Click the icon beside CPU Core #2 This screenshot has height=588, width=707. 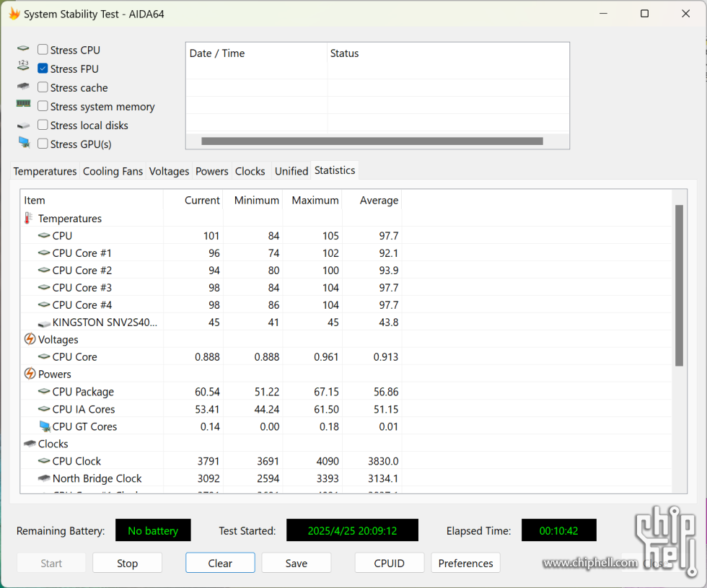[x=44, y=270]
